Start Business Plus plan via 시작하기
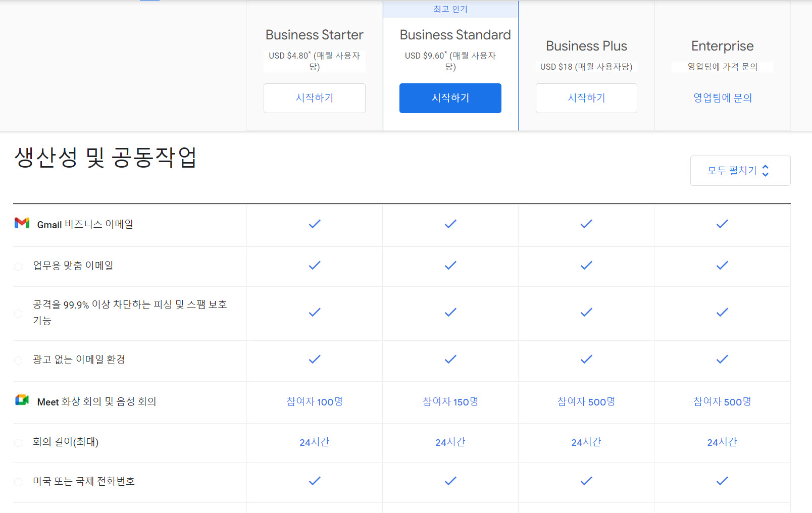 pyautogui.click(x=586, y=98)
